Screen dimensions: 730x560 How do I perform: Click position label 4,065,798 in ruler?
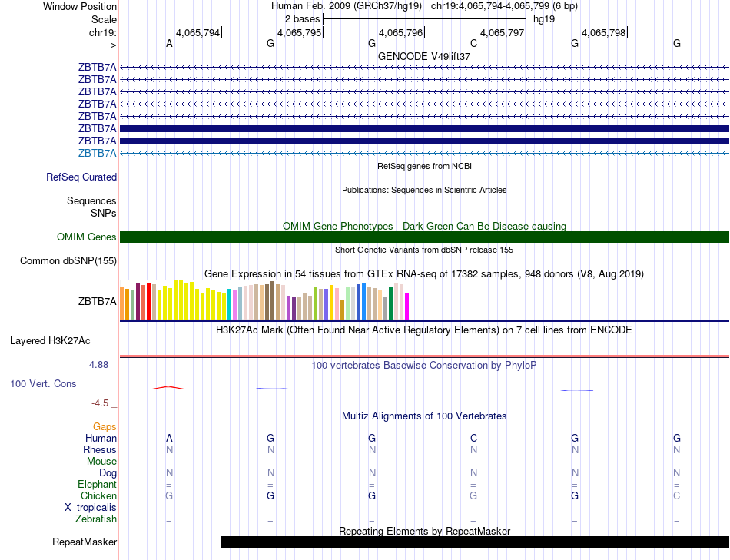tap(604, 32)
